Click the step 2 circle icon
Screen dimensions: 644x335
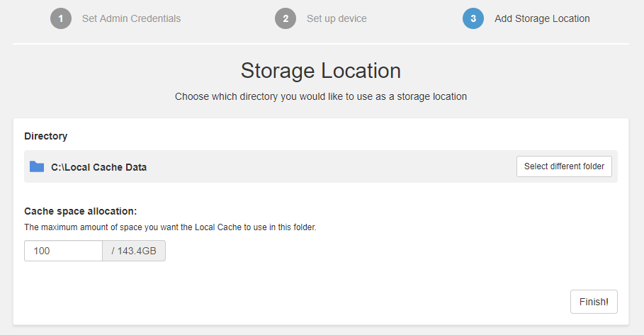(286, 18)
